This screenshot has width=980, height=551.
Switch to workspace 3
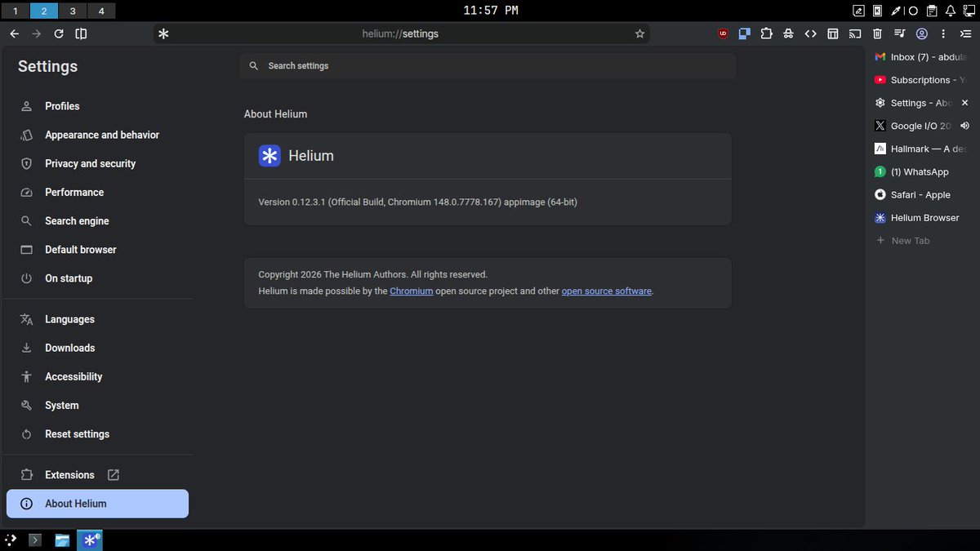[x=73, y=11]
